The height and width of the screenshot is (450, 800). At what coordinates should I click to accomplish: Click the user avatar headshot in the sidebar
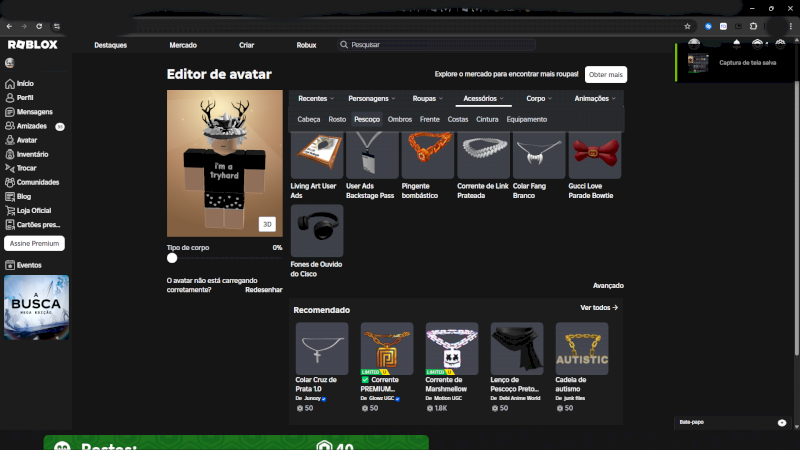[x=10, y=63]
